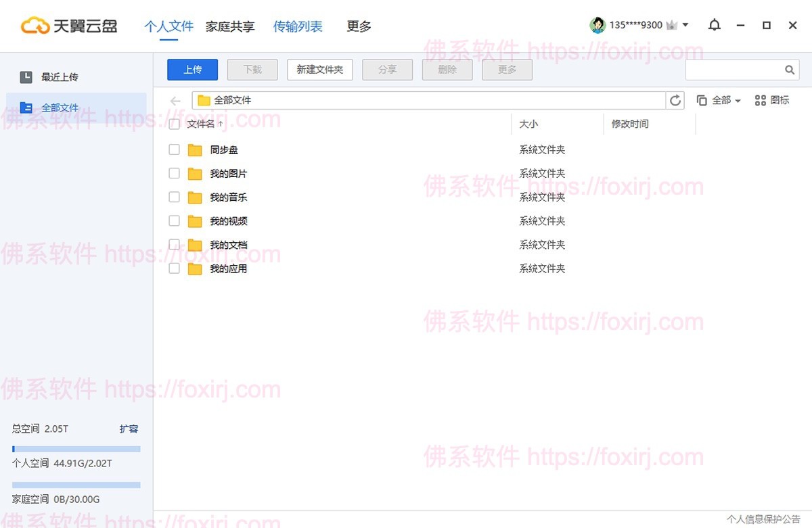
Task: Open the account dropdown arrow
Action: point(685,26)
